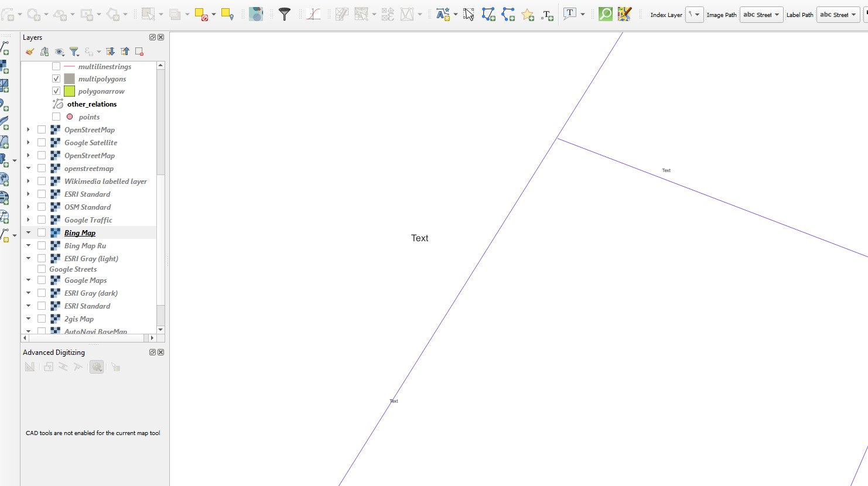Select the multipolygons layer name
The image size is (868, 486).
pyautogui.click(x=102, y=78)
